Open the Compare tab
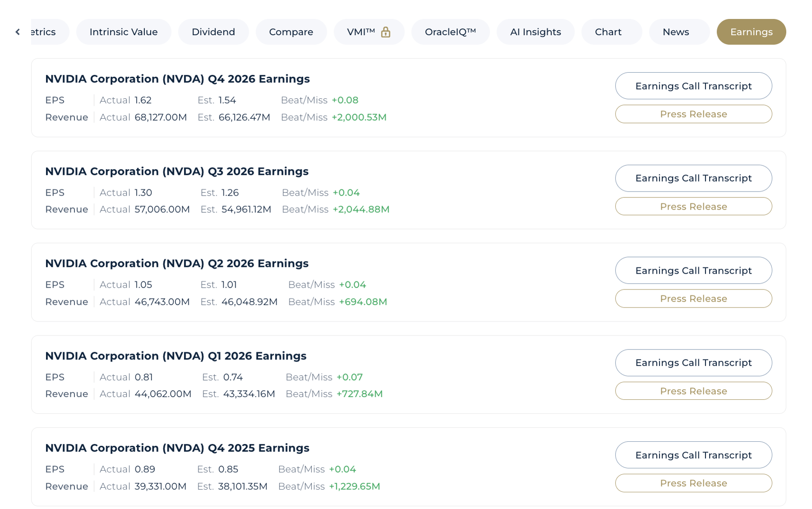The image size is (812, 509). click(x=291, y=32)
